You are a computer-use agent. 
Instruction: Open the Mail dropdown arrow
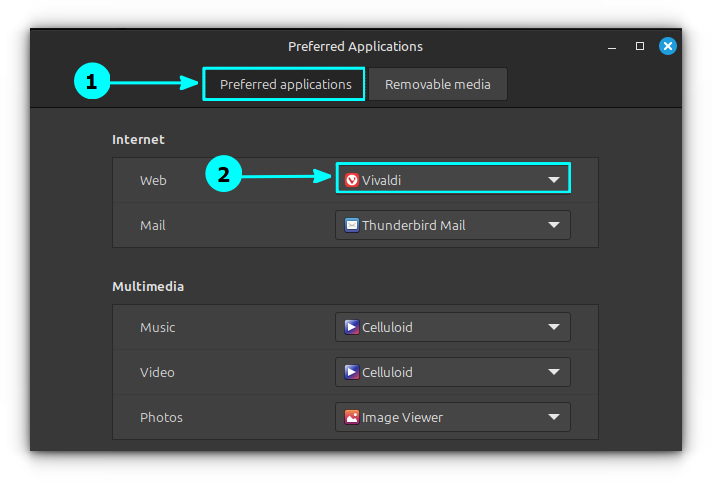click(554, 225)
